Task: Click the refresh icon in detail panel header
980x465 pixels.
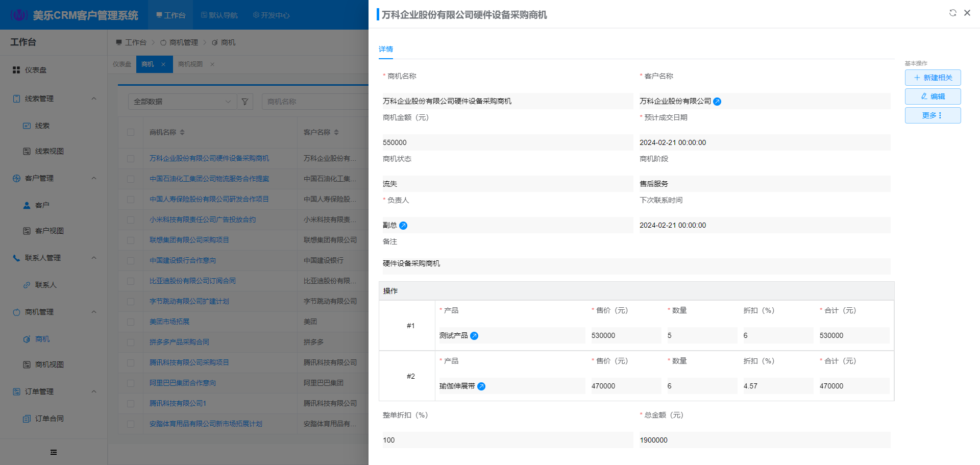Action: tap(952, 13)
